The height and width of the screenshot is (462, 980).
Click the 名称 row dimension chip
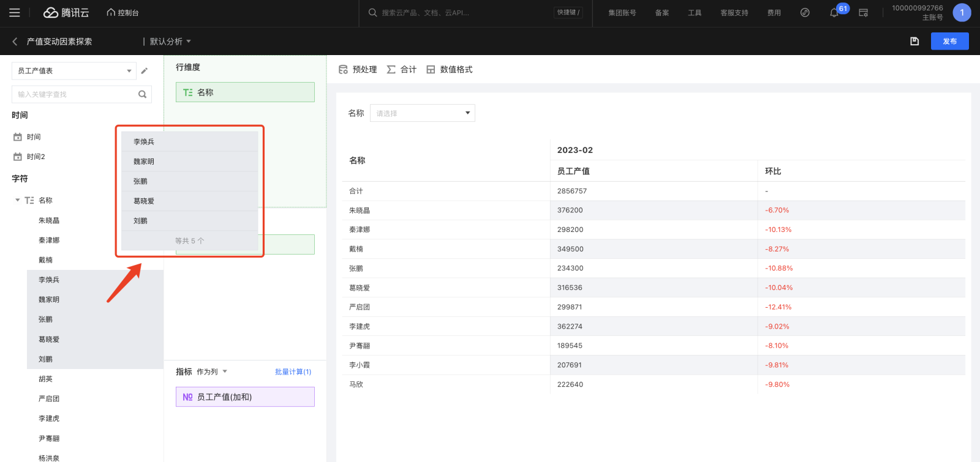[245, 92]
